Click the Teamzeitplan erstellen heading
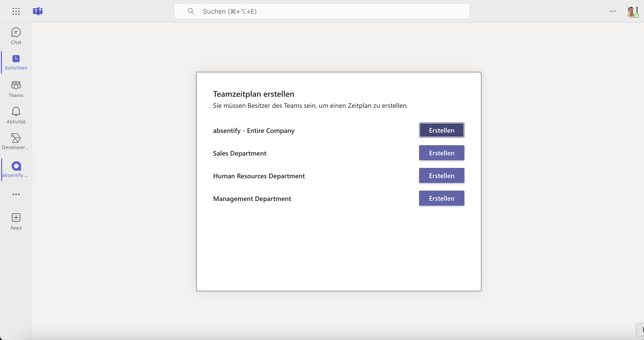The height and width of the screenshot is (340, 644). (253, 94)
